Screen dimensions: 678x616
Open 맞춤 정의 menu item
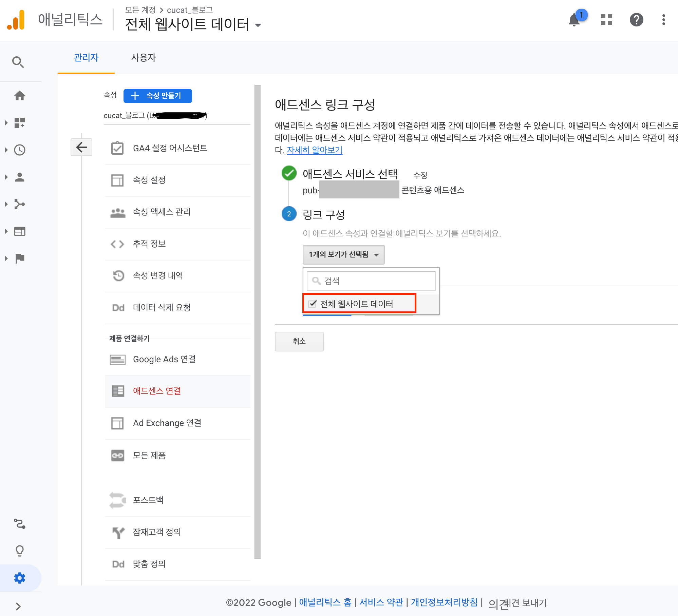point(178,564)
